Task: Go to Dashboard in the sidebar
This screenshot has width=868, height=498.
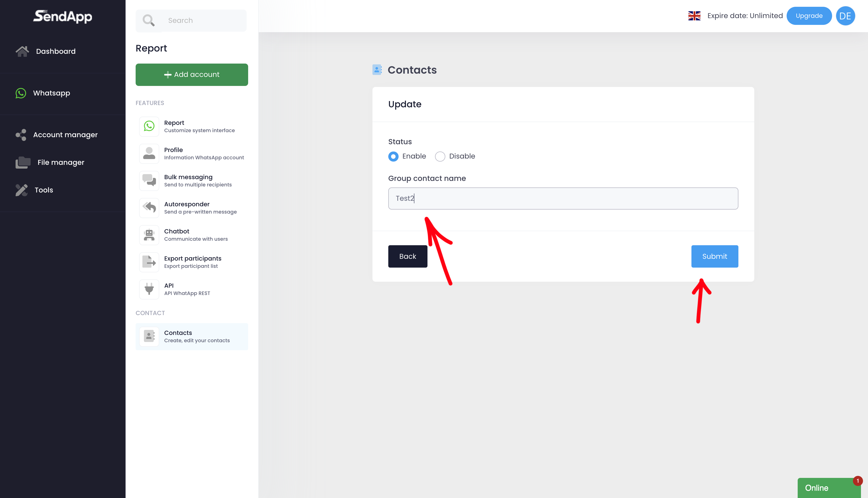Action: 56,51
